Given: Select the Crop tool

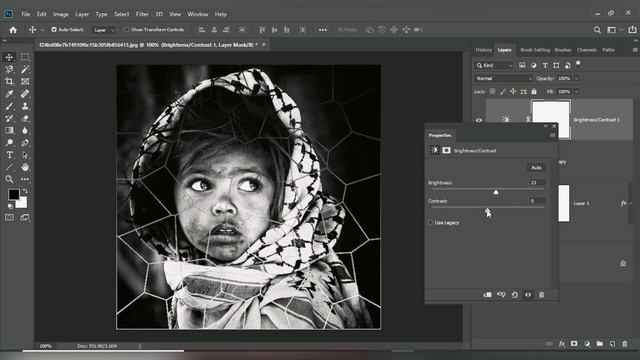Looking at the screenshot, I should point(9,82).
